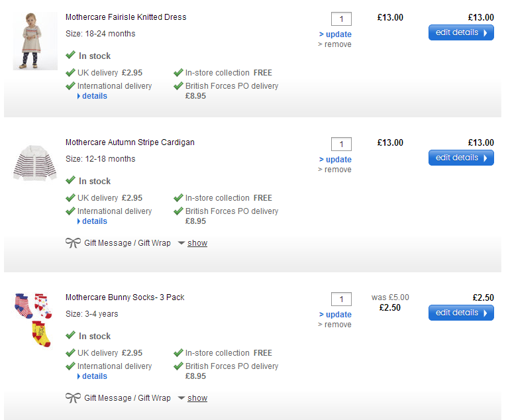Click quantity field for Bunny Socks
508x420 pixels.
tap(341, 299)
